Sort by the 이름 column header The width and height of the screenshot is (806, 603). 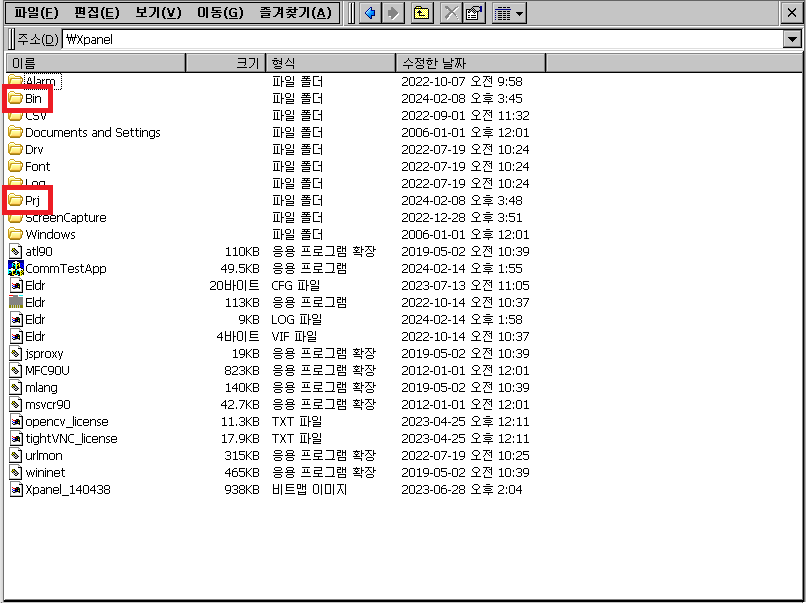[96, 63]
